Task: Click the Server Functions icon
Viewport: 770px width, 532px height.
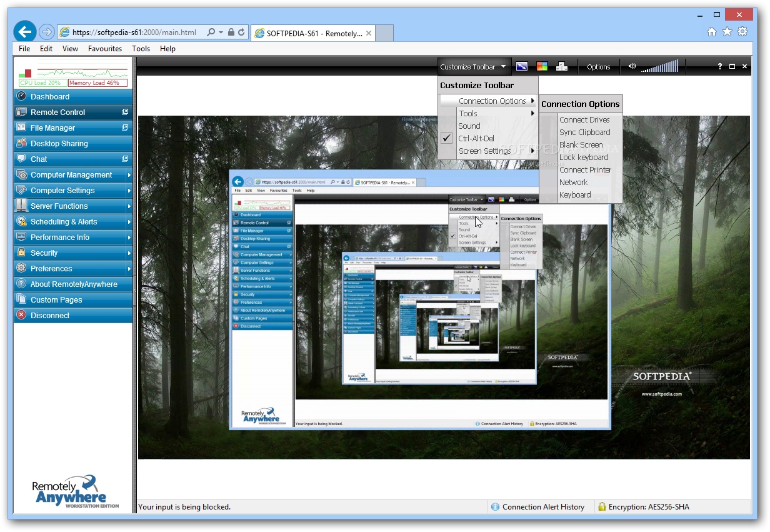Action: click(22, 206)
